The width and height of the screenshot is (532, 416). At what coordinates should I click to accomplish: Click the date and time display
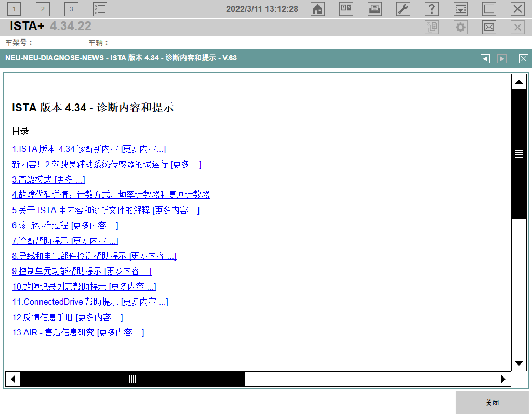[262, 9]
